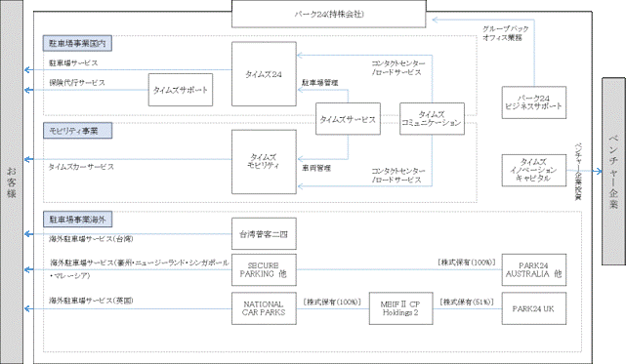Select the タイムズコミュニケーション box
626x364 pixels.
pyautogui.click(x=432, y=118)
